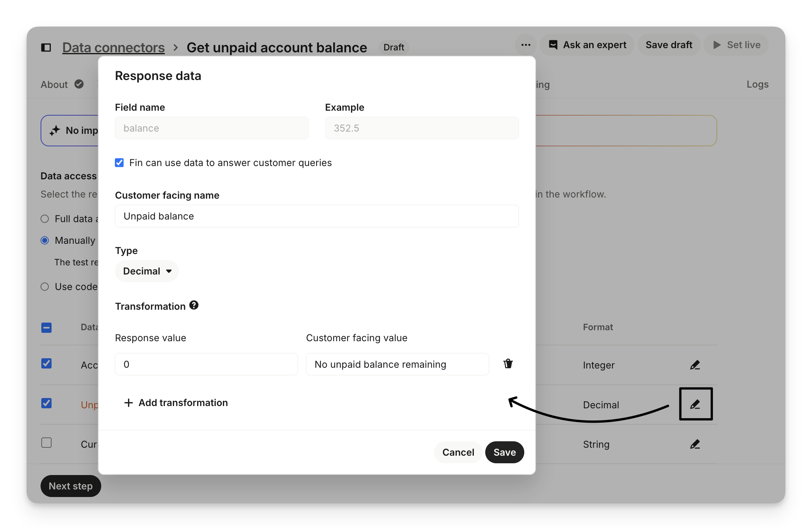The height and width of the screenshot is (530, 812).
Task: Open the About tab
Action: [x=55, y=84]
